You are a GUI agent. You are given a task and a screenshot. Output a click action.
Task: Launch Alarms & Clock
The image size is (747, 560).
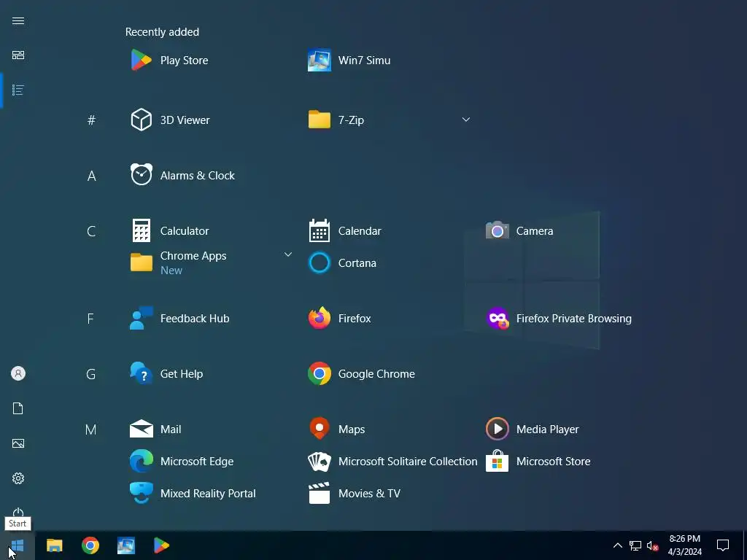[x=182, y=175]
